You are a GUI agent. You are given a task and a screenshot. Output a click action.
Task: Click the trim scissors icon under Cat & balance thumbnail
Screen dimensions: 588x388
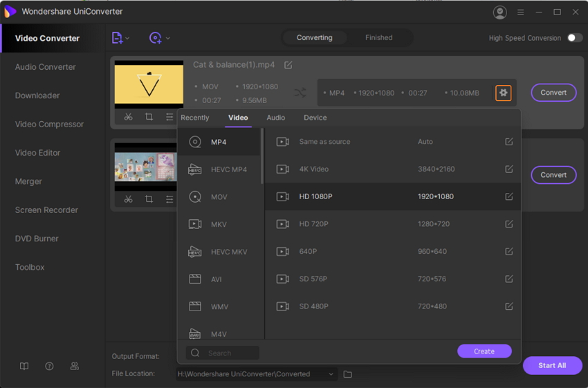[x=128, y=117]
